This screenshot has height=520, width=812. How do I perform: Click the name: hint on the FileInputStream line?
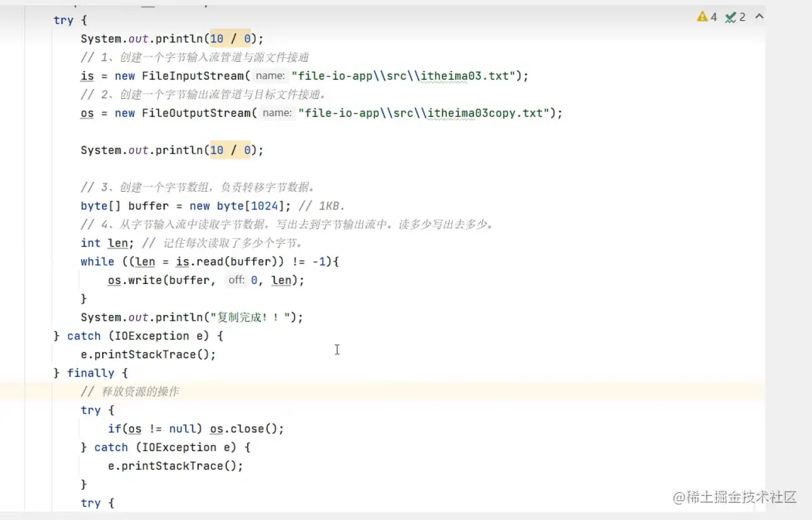click(x=270, y=76)
